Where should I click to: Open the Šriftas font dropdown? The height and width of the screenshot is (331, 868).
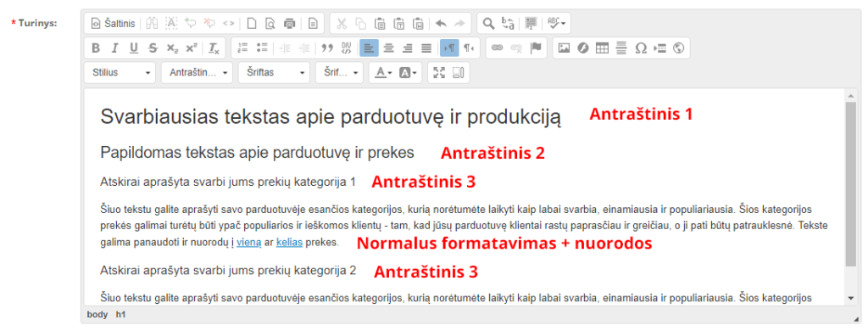[274, 73]
